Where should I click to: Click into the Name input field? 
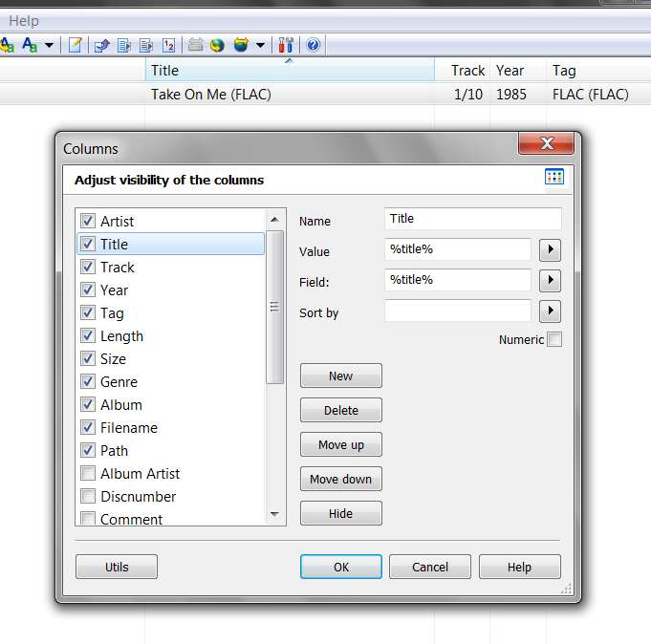click(473, 219)
